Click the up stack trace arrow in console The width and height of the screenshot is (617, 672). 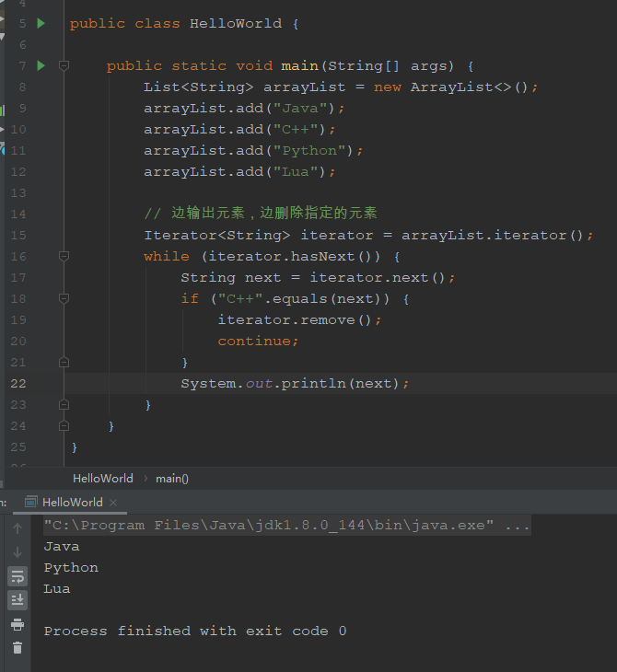click(x=17, y=528)
